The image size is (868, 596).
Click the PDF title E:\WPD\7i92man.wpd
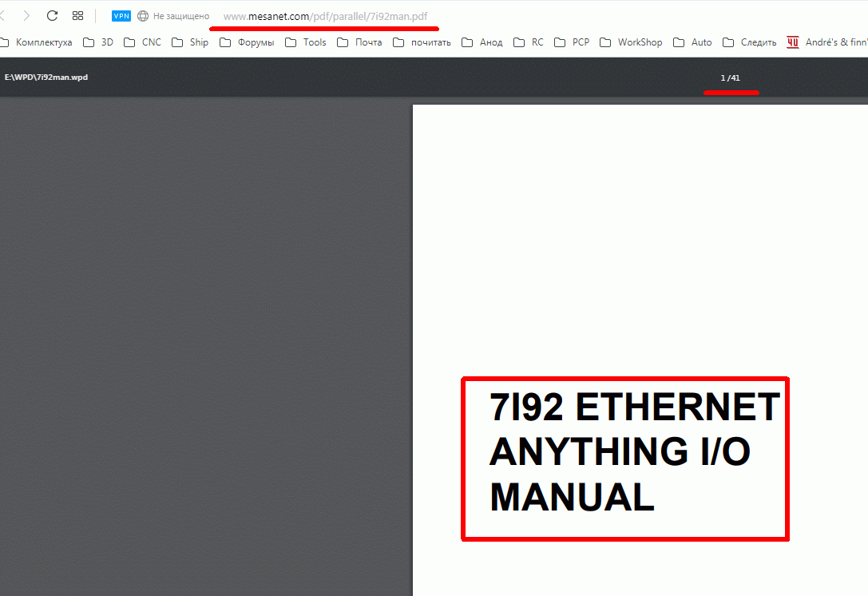[x=46, y=77]
